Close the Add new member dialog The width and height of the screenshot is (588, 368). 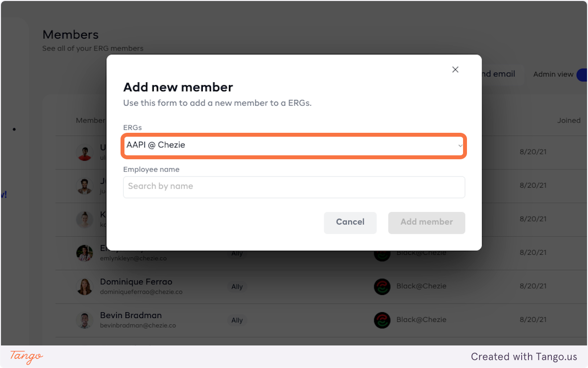tap(455, 70)
